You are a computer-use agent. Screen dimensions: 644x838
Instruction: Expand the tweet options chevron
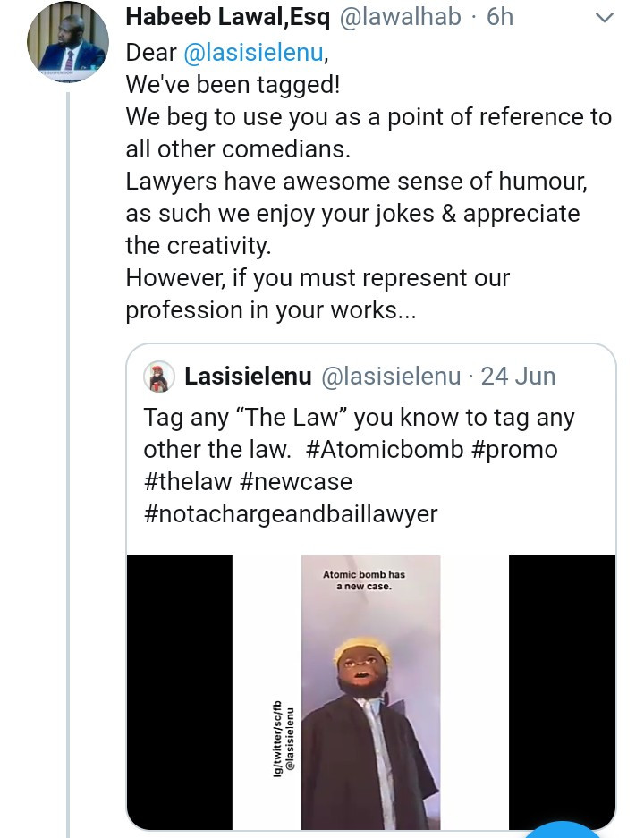(x=605, y=17)
